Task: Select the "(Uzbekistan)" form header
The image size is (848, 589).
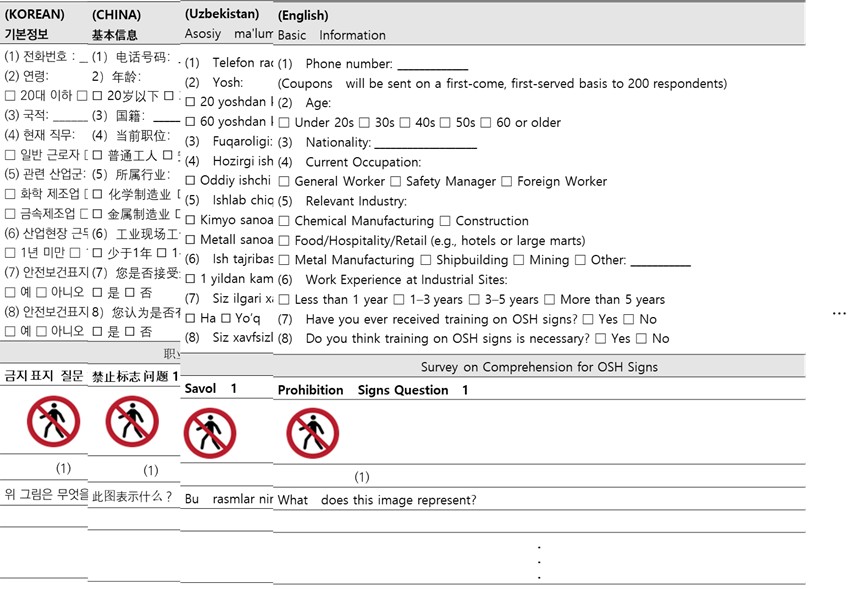Action: tap(222, 14)
